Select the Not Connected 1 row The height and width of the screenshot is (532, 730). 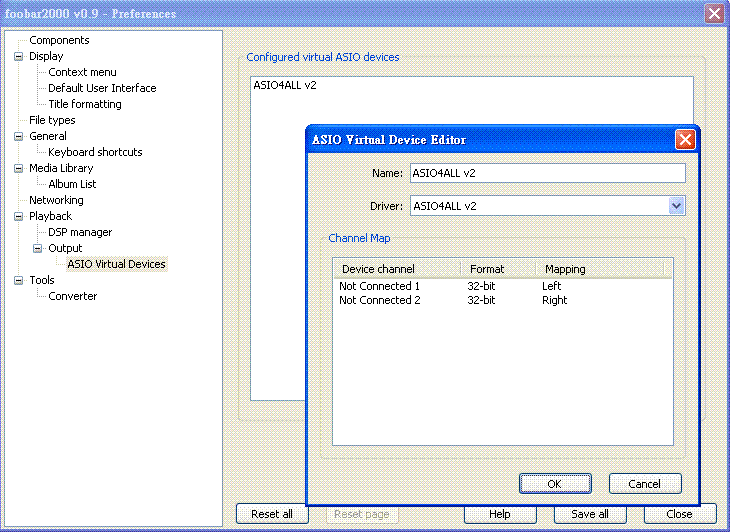click(503, 286)
